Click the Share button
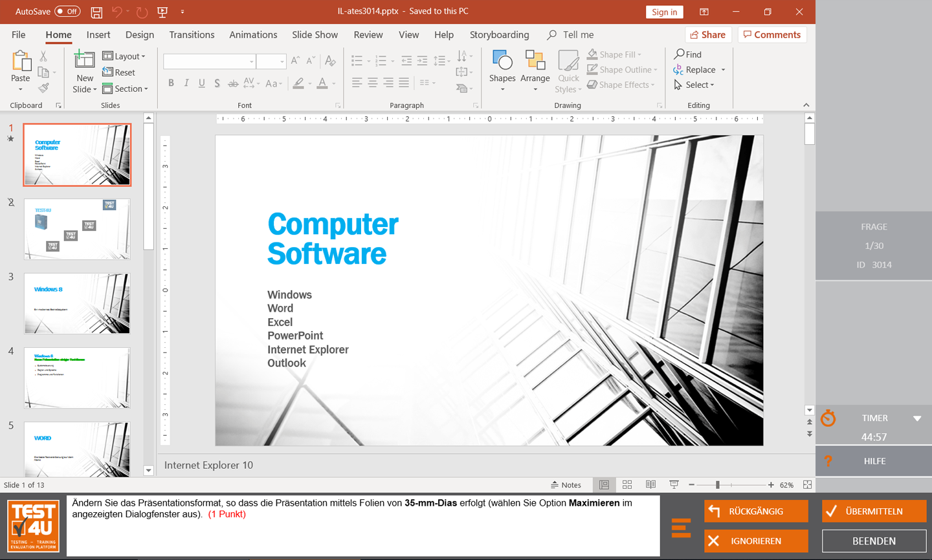 tap(708, 35)
